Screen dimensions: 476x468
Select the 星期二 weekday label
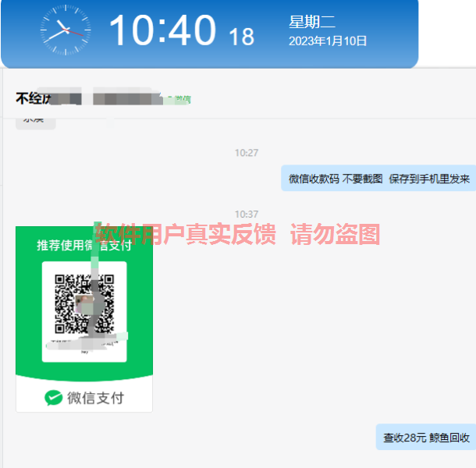(312, 22)
